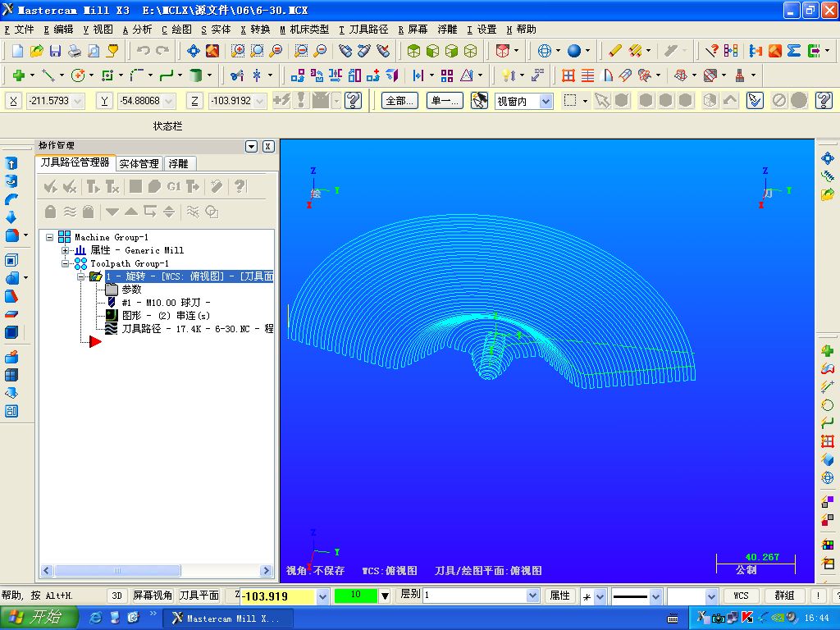Screen dimensions: 840x630
Task: Click the verify selected operations solid icon
Action: click(x=154, y=186)
